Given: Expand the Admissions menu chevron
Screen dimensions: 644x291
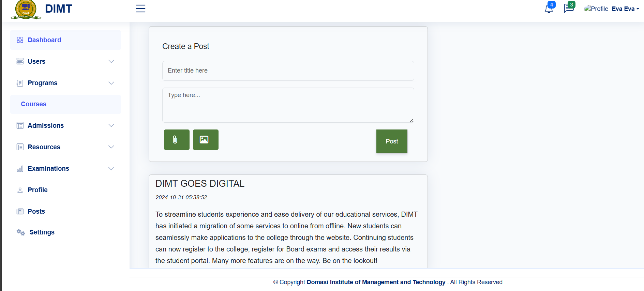Looking at the screenshot, I should tap(111, 125).
